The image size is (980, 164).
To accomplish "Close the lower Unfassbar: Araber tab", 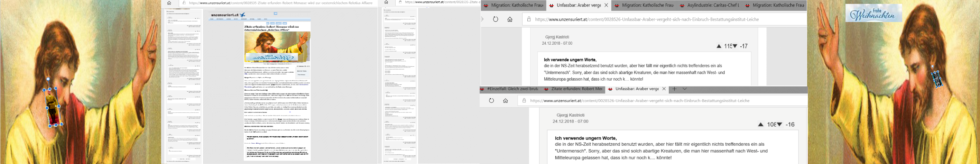I will pyautogui.click(x=664, y=89).
